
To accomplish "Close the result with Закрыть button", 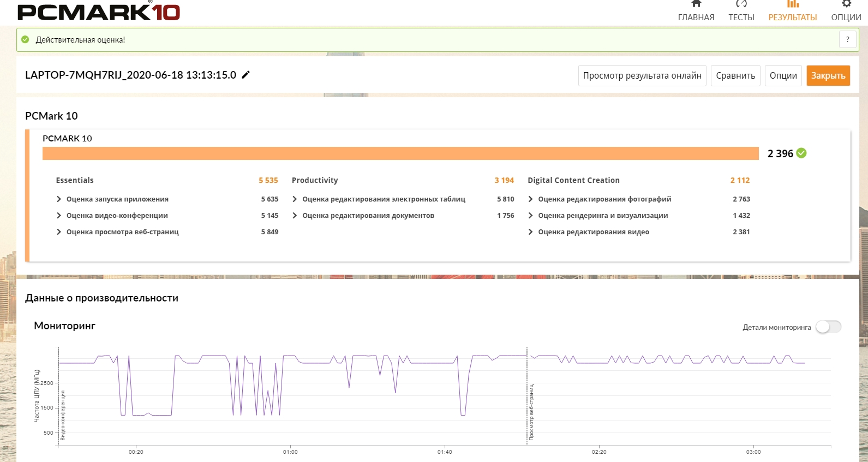I will 828,75.
